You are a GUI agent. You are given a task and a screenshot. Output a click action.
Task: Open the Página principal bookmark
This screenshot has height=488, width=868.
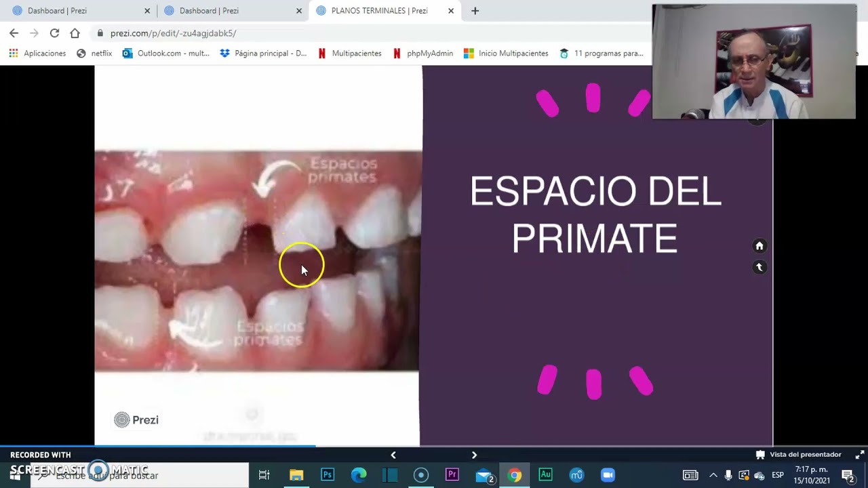click(263, 53)
